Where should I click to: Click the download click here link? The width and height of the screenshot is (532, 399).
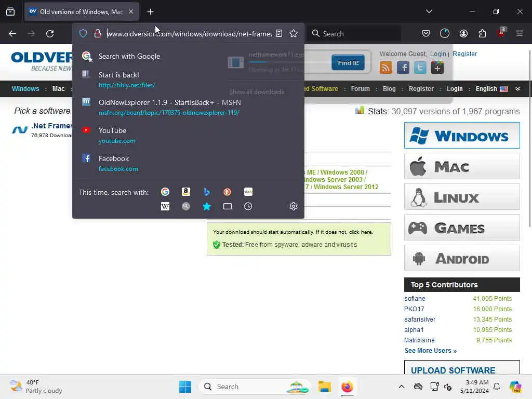pyautogui.click(x=361, y=232)
